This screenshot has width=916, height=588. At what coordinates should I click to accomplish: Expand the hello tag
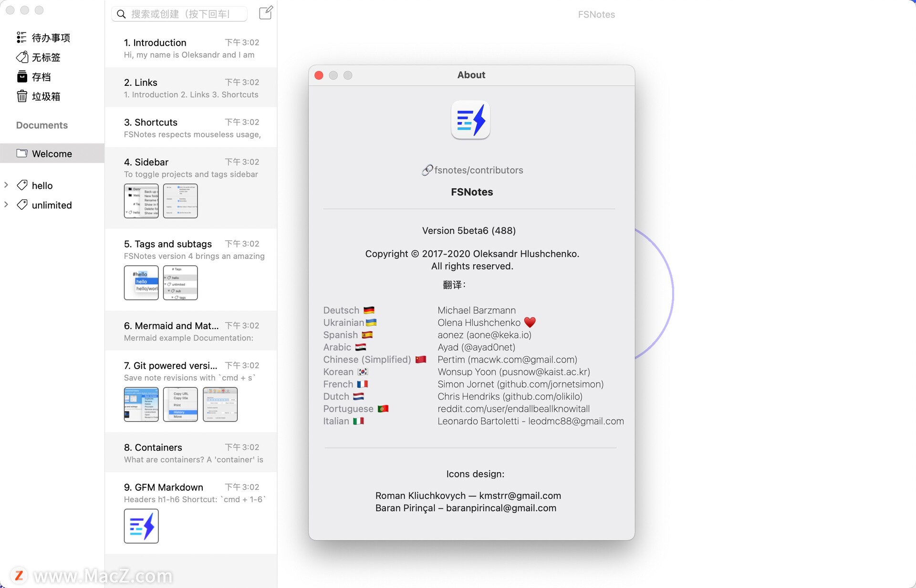pyautogui.click(x=6, y=185)
